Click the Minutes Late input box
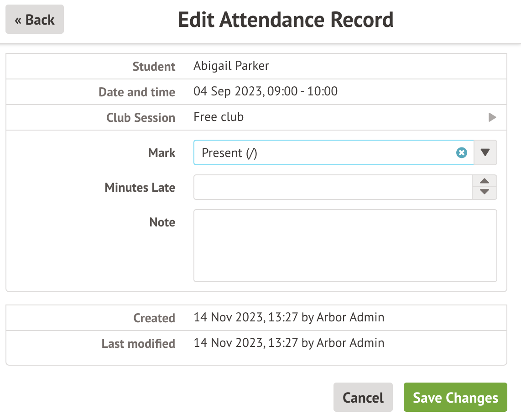Image resolution: width=521 pixels, height=420 pixels. [x=333, y=187]
